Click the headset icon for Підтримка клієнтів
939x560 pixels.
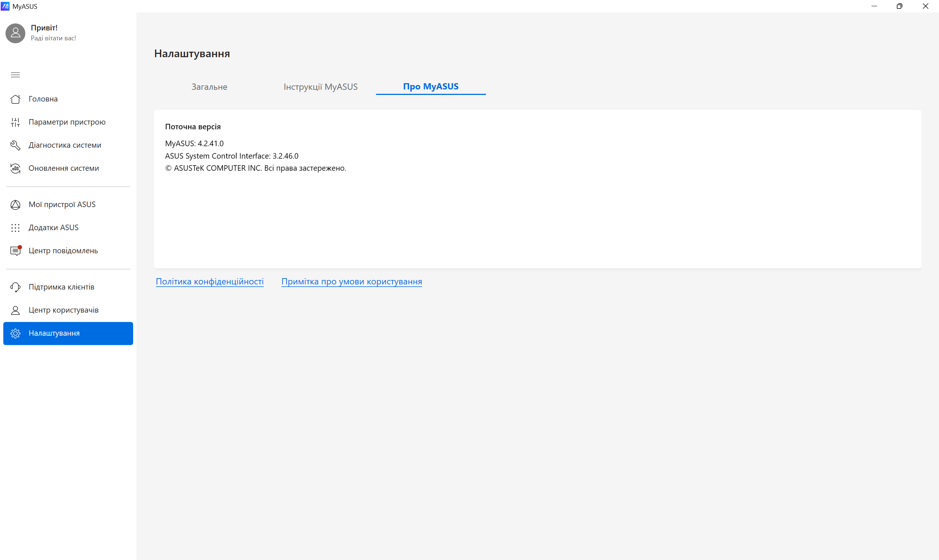pyautogui.click(x=15, y=287)
